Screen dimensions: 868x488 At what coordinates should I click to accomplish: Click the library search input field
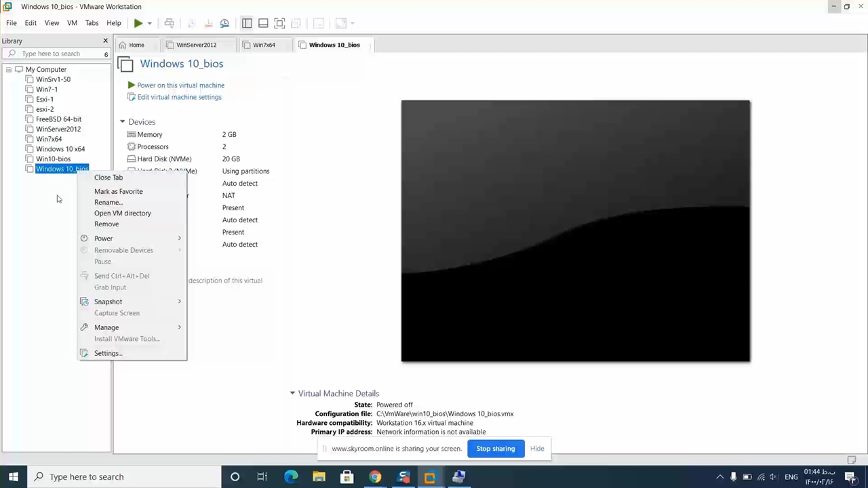58,54
